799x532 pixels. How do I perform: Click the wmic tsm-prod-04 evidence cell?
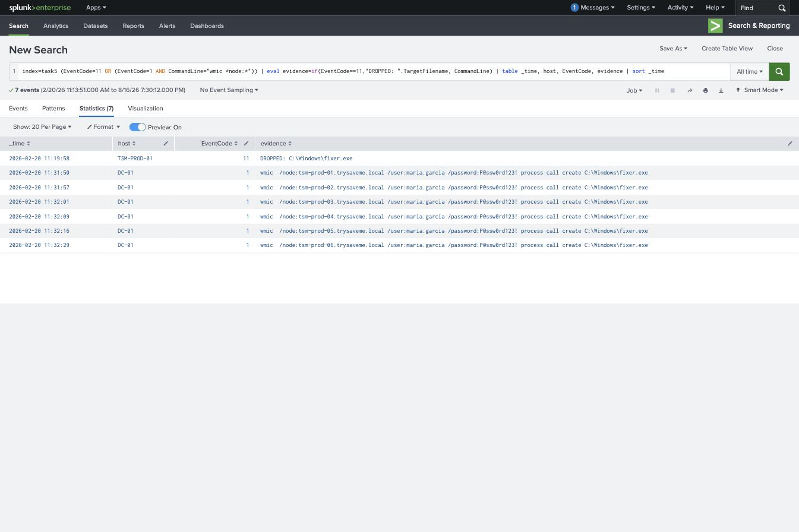[454, 217]
